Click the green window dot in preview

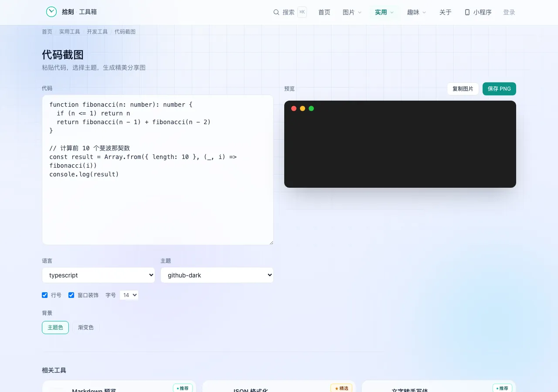(311, 108)
